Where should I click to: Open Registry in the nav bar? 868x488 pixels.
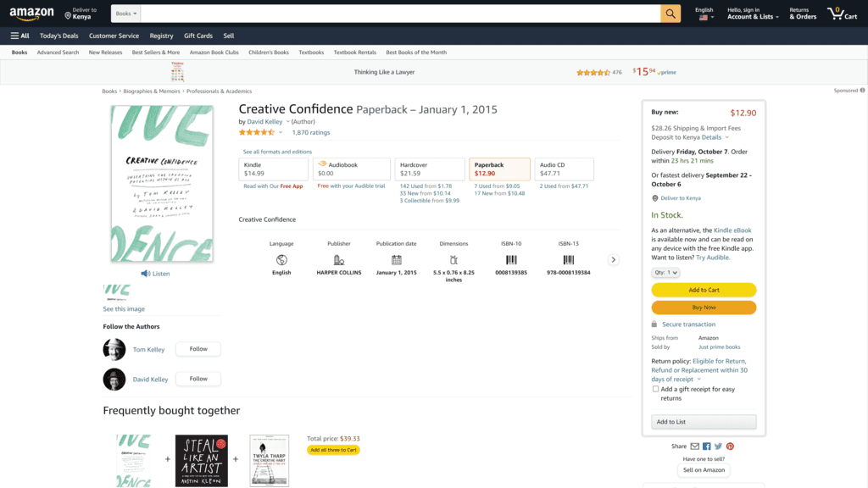[162, 36]
